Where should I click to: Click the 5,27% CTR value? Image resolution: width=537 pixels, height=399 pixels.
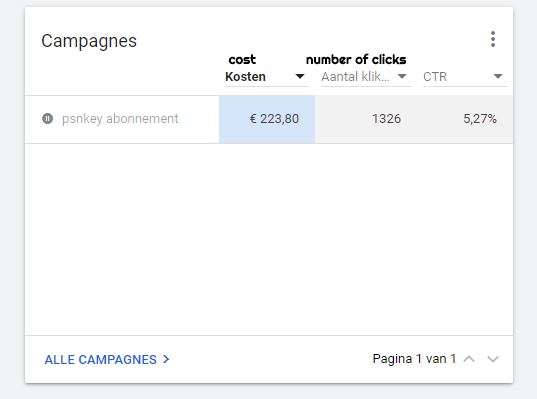pos(480,119)
